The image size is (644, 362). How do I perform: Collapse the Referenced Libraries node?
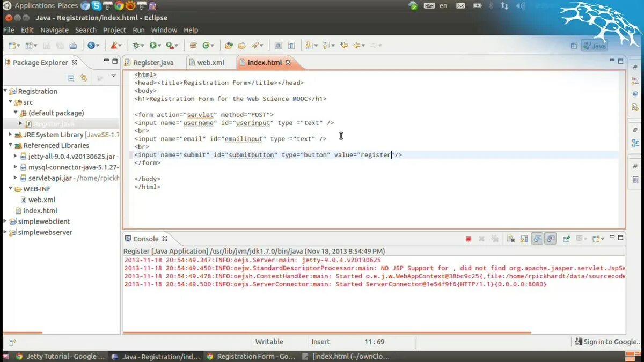pos(10,145)
